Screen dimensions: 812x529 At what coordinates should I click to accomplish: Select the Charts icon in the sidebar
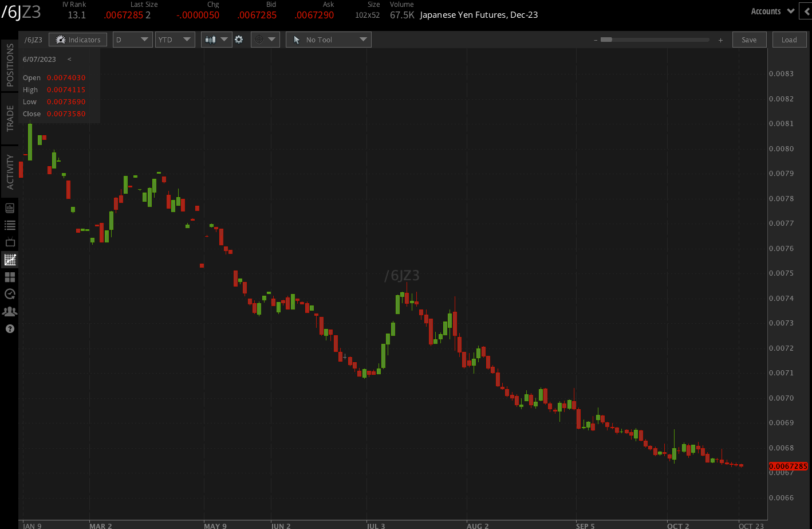[10, 260]
